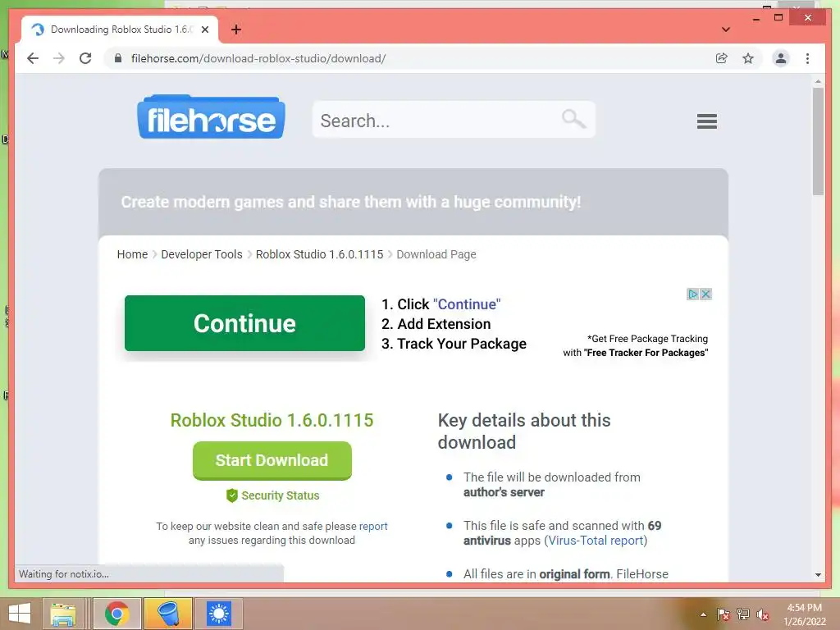Click the green shield Security Status icon
The height and width of the screenshot is (630, 840).
[x=232, y=495]
